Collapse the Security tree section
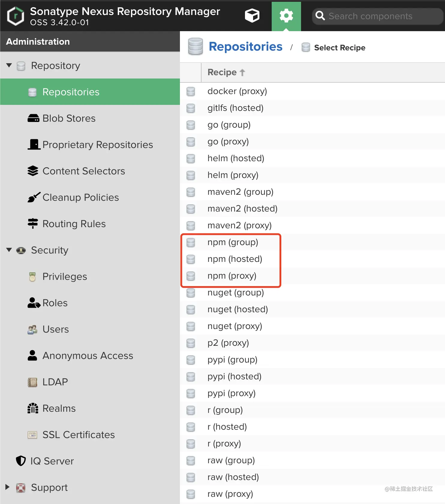This screenshot has width=445, height=504. 9,250
